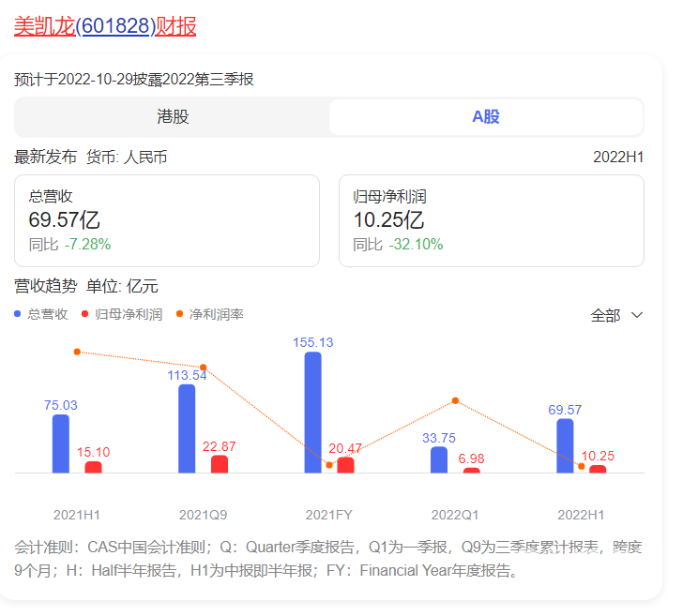The image size is (698, 616).
Task: Click the 2022Q1 axis label
Action: pyautogui.click(x=455, y=515)
